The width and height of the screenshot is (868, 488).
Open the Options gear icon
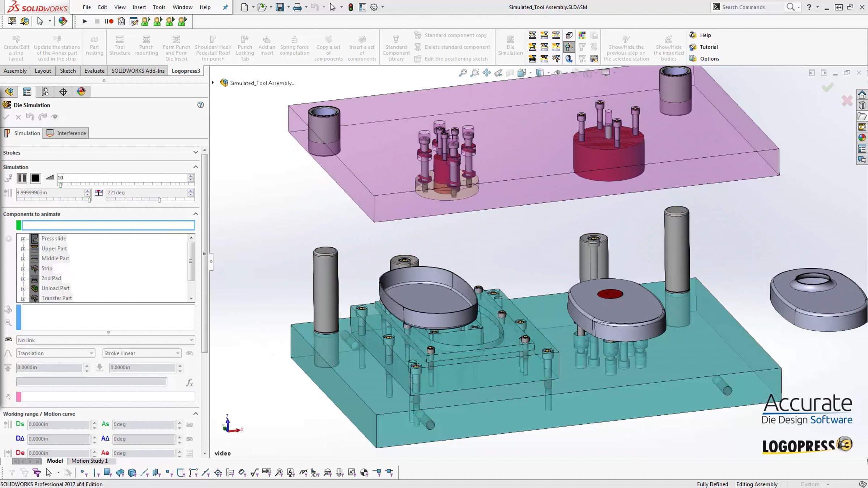(374, 7)
